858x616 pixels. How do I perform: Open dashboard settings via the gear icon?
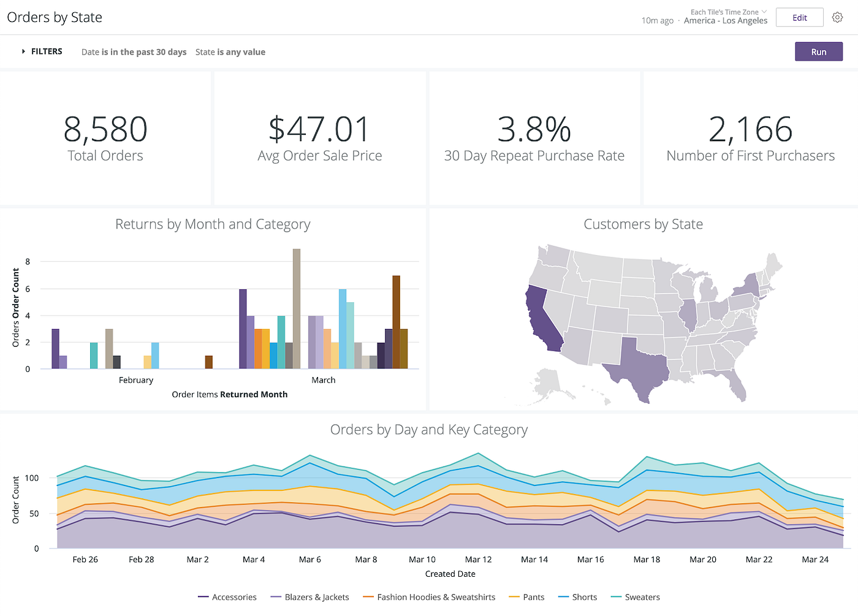pos(838,17)
